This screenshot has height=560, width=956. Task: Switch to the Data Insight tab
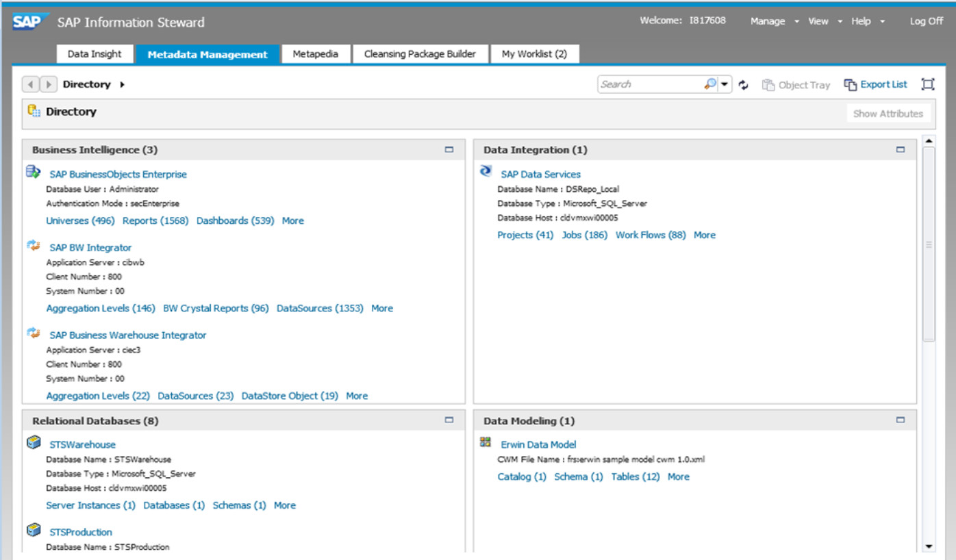(95, 54)
